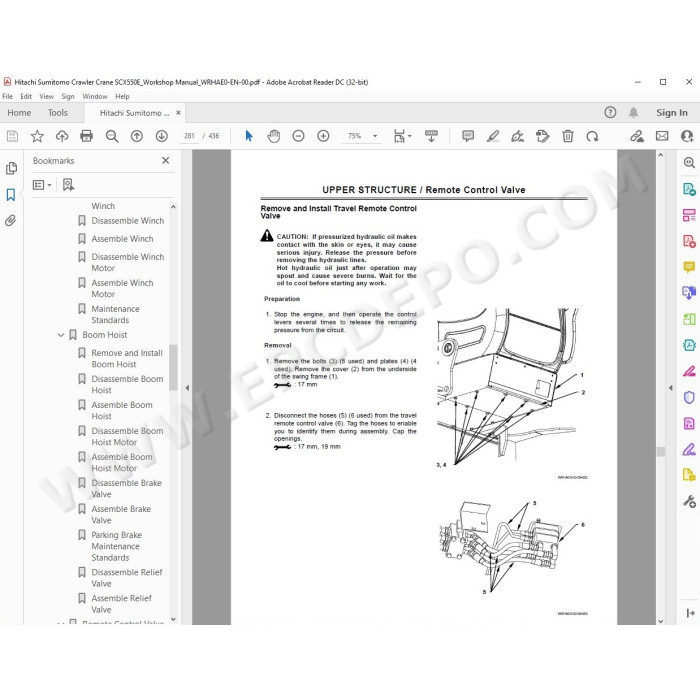Open Disassemble Winch bookmark

(x=127, y=221)
